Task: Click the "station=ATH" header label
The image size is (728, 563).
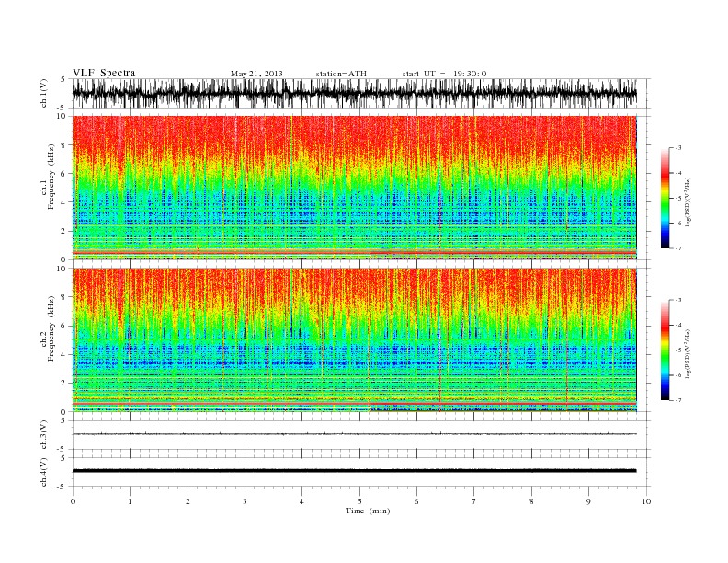Action: click(x=341, y=74)
